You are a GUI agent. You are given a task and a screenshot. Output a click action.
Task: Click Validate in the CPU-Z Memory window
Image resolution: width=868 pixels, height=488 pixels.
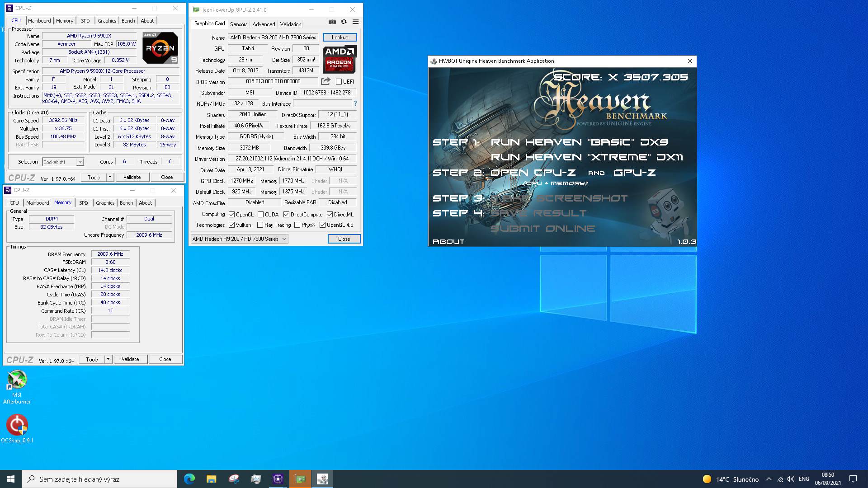click(130, 359)
